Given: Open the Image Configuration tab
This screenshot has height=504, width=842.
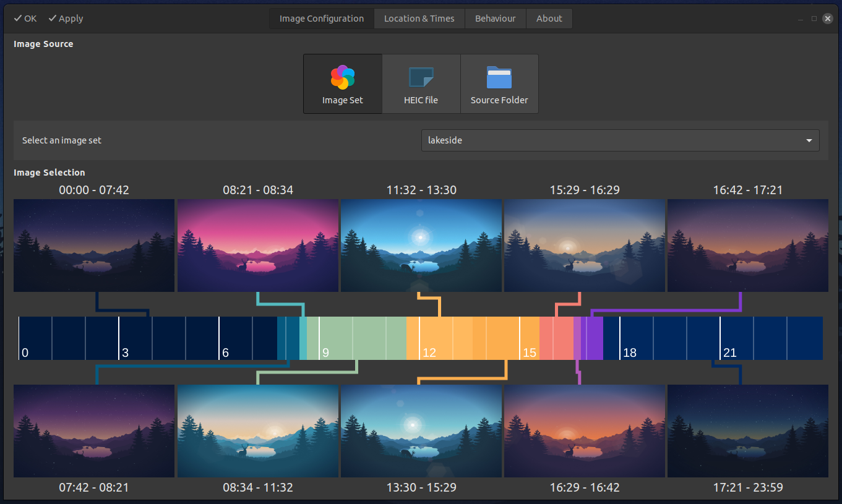Looking at the screenshot, I should (321, 19).
